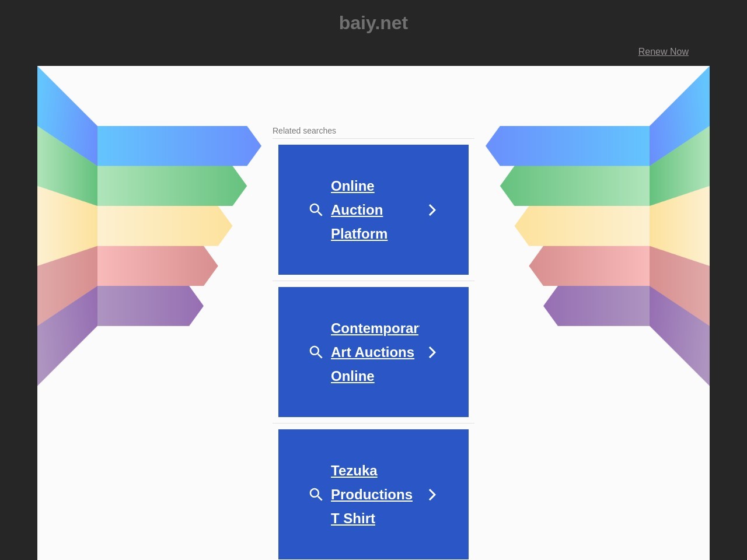
Task: Open the arrow chevron on Online Auction Platform card
Action: (432, 210)
